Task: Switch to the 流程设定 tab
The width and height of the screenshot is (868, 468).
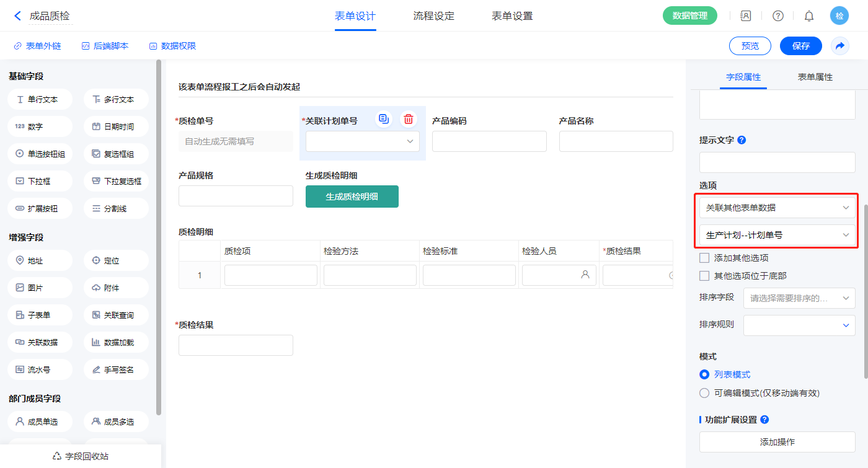Action: click(x=433, y=16)
